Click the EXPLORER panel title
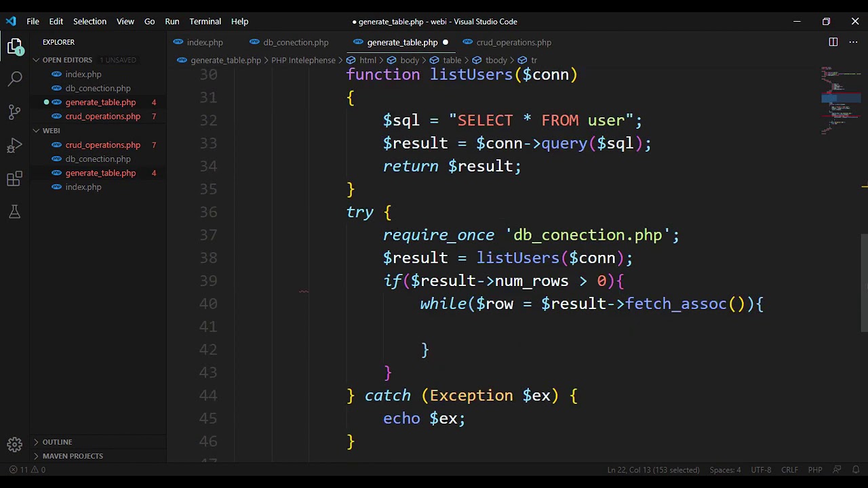Screen dimensions: 868x488 click(x=58, y=42)
